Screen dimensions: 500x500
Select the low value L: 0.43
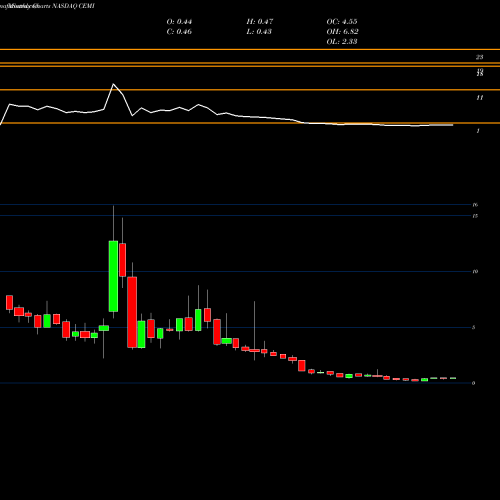coord(259,32)
